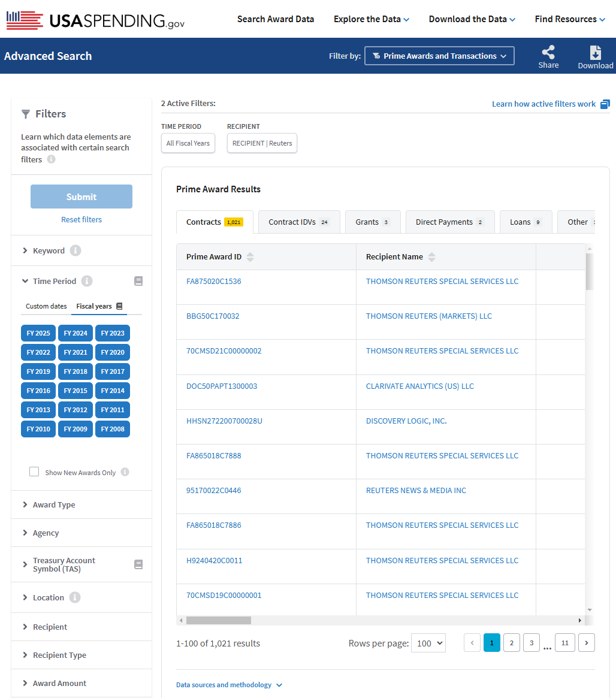Viewport: 616px width, 698px height.
Task: Toggle the FY 2023 fiscal year button
Action: (x=113, y=333)
